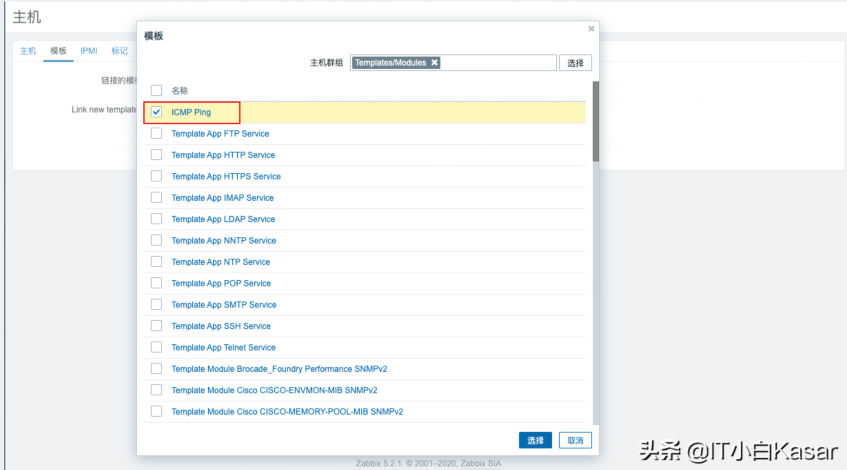Click the 选择 button beside host group field
This screenshot has height=470, width=847.
pos(575,63)
